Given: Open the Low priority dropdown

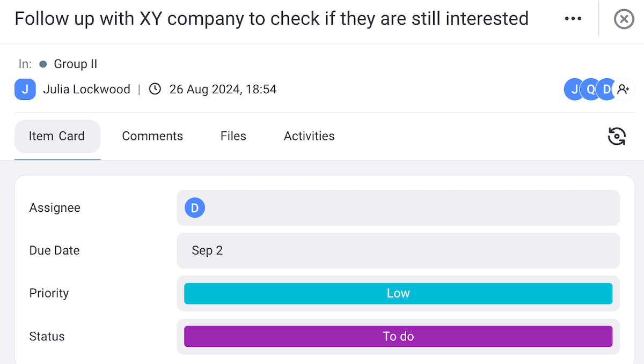Looking at the screenshot, I should (x=398, y=293).
